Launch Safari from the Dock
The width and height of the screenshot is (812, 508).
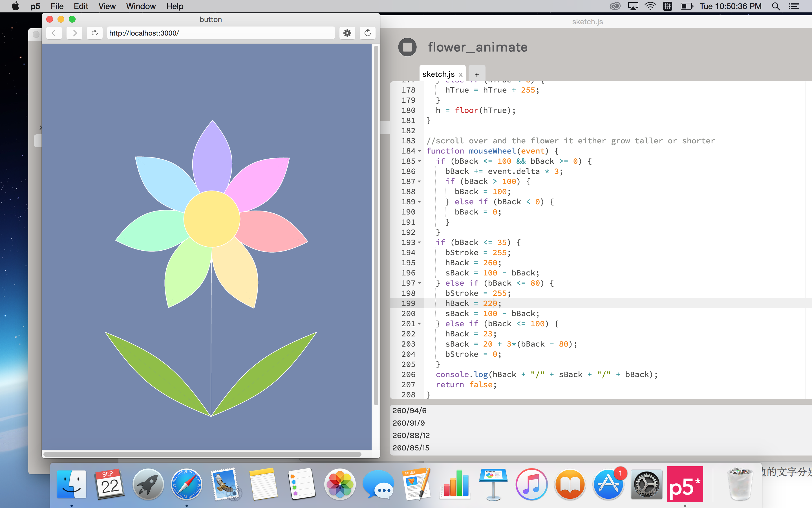point(187,484)
